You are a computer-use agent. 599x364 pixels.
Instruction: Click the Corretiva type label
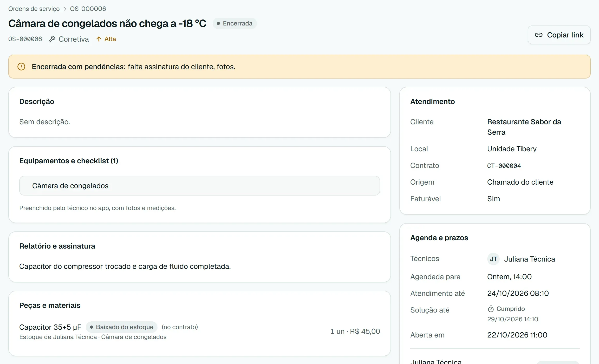tap(74, 39)
